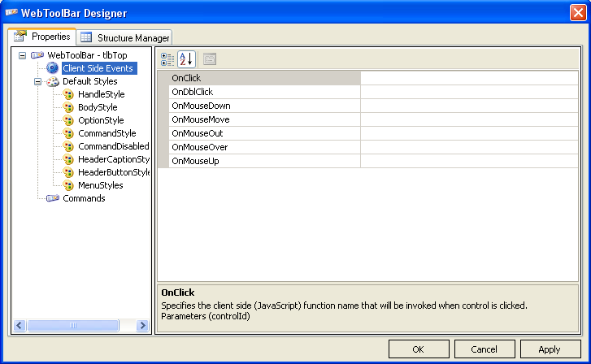Switch to the Structure Manager tab
Viewport: 591px width, 364px height.
125,37
